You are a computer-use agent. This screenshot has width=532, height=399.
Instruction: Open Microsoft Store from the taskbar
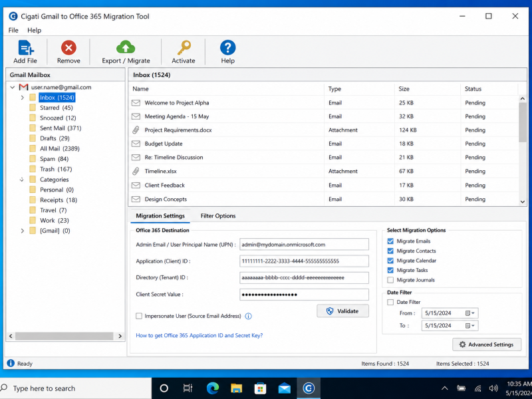coord(260,388)
